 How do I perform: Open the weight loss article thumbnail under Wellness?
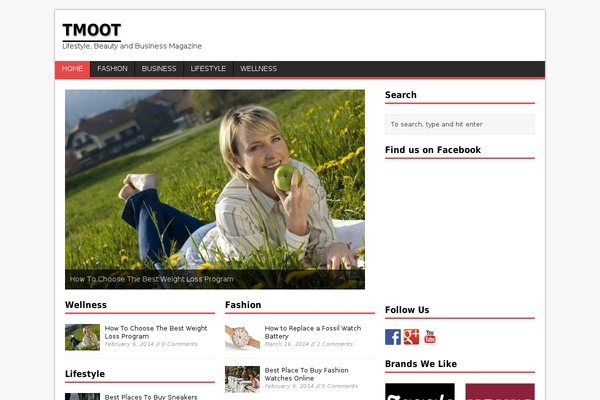(x=82, y=337)
